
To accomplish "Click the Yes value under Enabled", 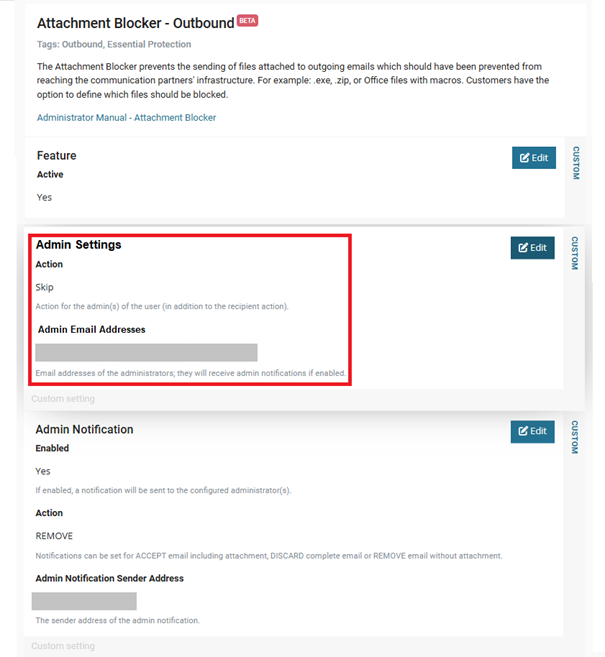I will (43, 471).
